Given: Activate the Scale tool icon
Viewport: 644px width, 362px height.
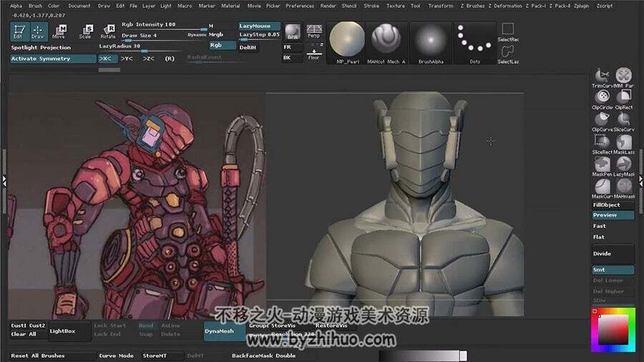Looking at the screenshot, I should (85, 31).
